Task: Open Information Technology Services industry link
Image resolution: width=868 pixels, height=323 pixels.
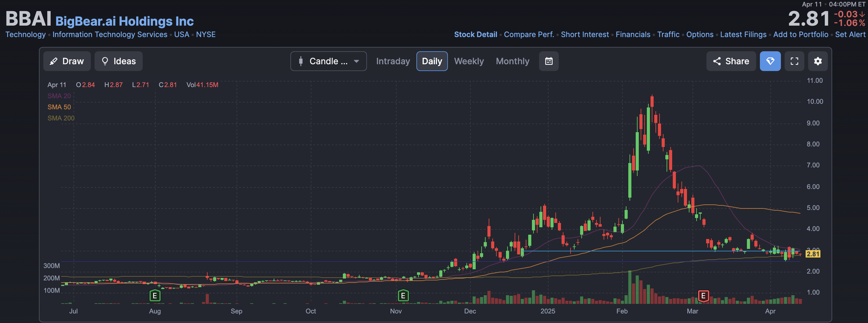Action: click(110, 34)
